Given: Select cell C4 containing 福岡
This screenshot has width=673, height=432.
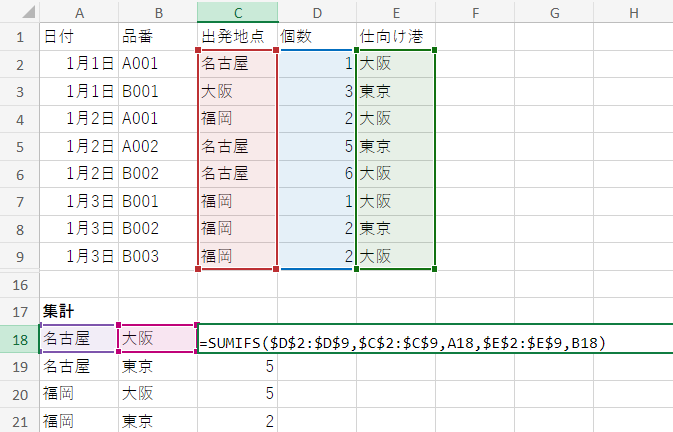Looking at the screenshot, I should (237, 119).
